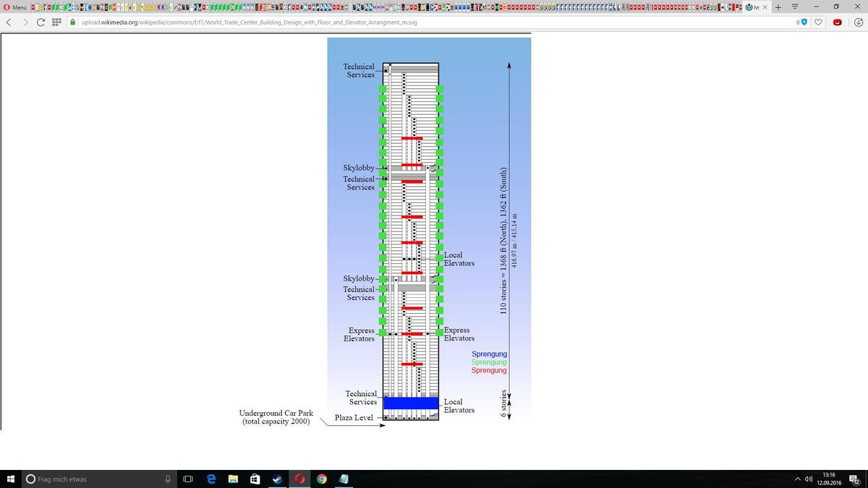This screenshot has height=488, width=868.
Task: Click the "Underground Car Park" label
Action: pyautogui.click(x=276, y=414)
